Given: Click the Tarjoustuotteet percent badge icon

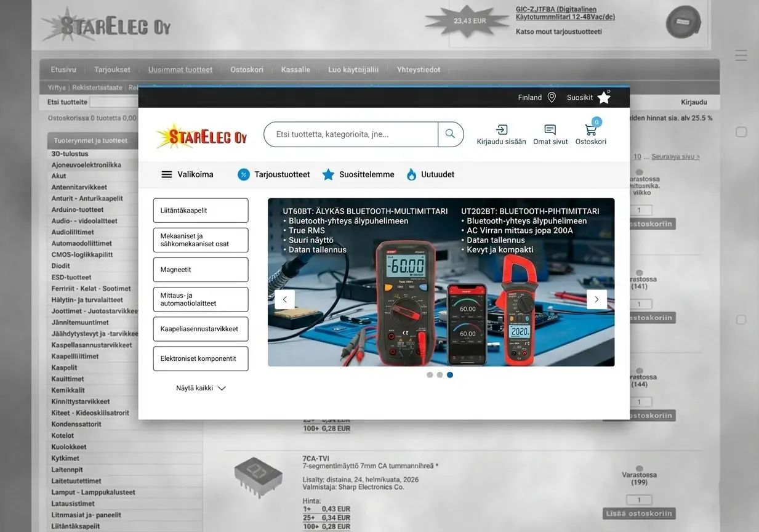Looking at the screenshot, I should point(244,175).
